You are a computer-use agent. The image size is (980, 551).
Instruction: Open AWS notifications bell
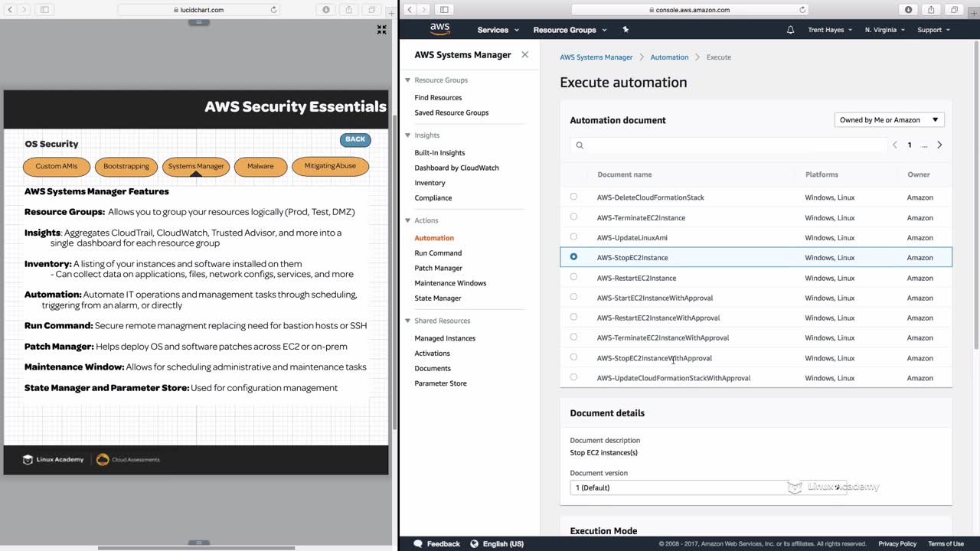click(790, 30)
